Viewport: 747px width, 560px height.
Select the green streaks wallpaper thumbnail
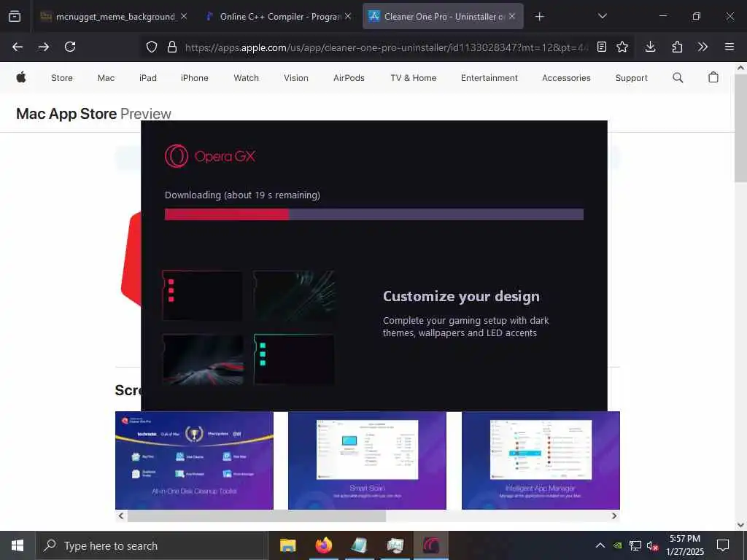click(294, 295)
